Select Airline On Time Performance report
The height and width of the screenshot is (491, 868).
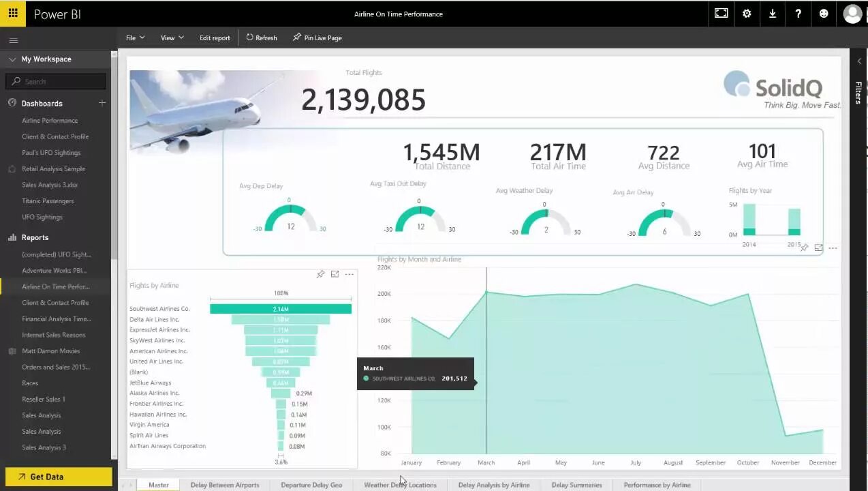point(56,286)
